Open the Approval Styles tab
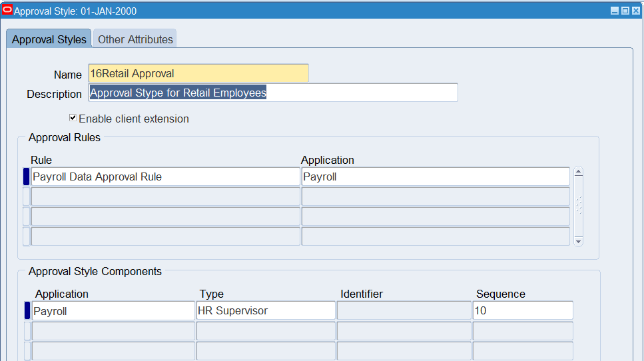This screenshot has width=644, height=361. coord(49,39)
